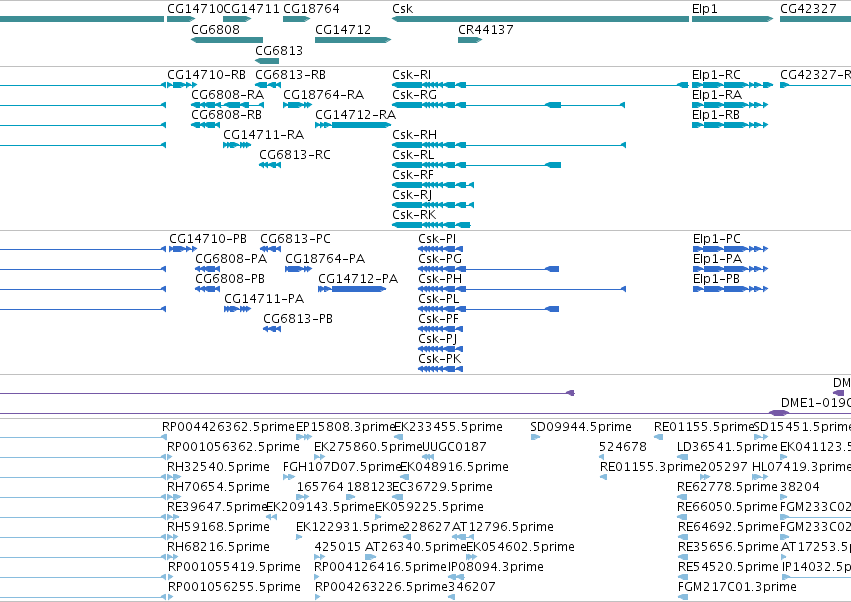Select transcript CG14711-RA
Screen dimensions: 851x602
pos(264,135)
